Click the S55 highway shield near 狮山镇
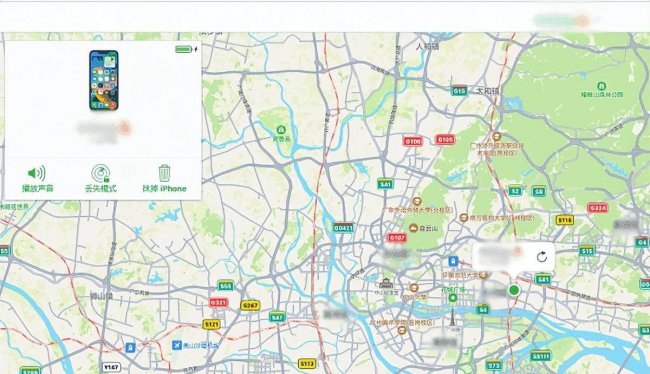 226,286
